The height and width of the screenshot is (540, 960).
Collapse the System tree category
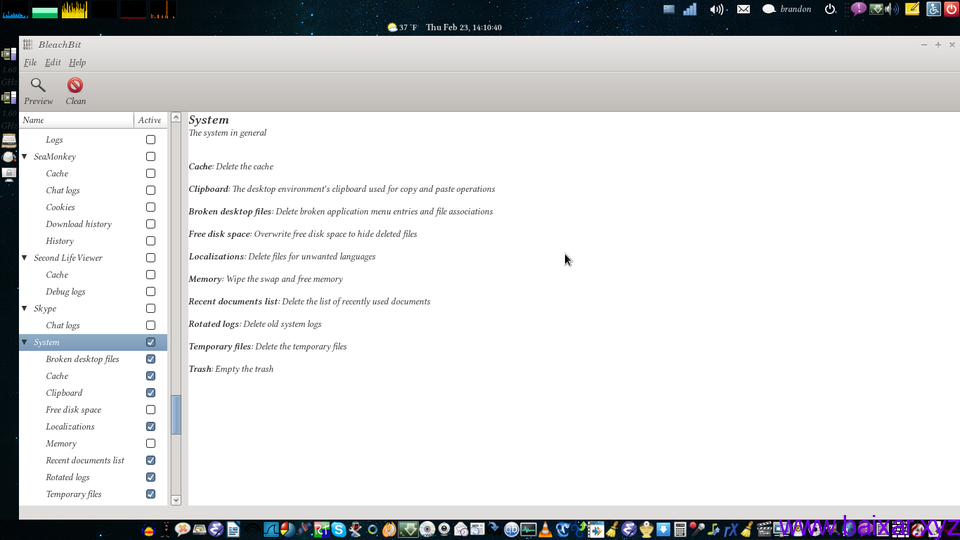25,342
